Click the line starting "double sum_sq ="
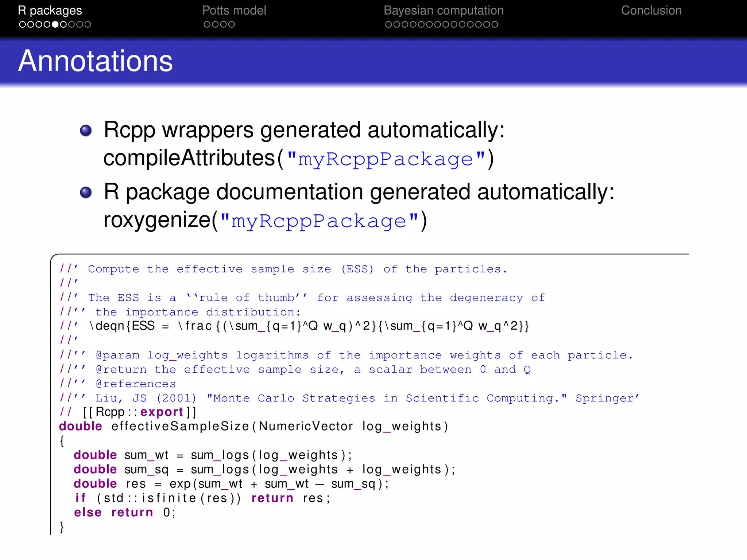This screenshot has width=747, height=560. point(264,469)
